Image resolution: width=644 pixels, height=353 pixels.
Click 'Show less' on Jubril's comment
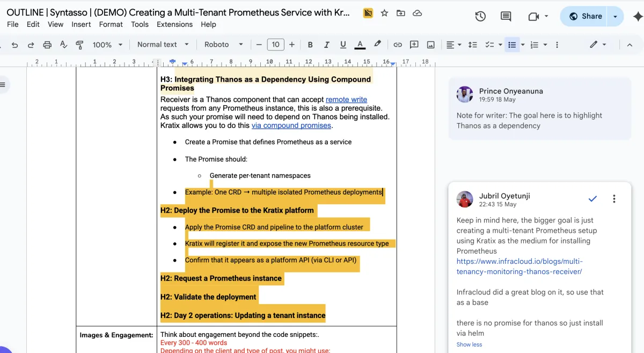tap(469, 344)
